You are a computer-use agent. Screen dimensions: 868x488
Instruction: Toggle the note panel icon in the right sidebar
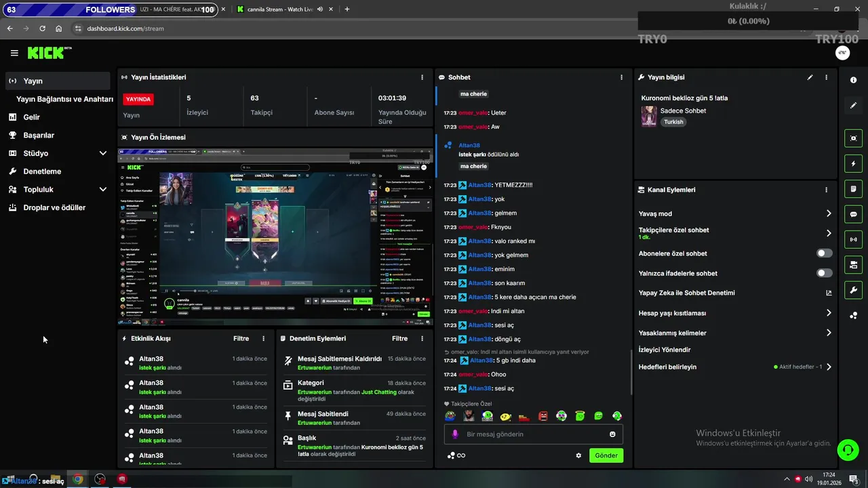tap(853, 188)
